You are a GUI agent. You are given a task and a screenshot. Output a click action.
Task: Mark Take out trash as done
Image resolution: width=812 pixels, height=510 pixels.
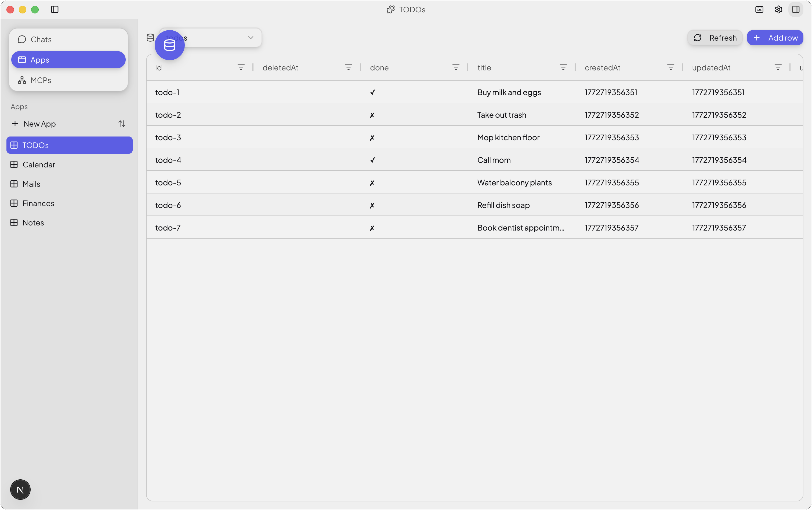(372, 115)
